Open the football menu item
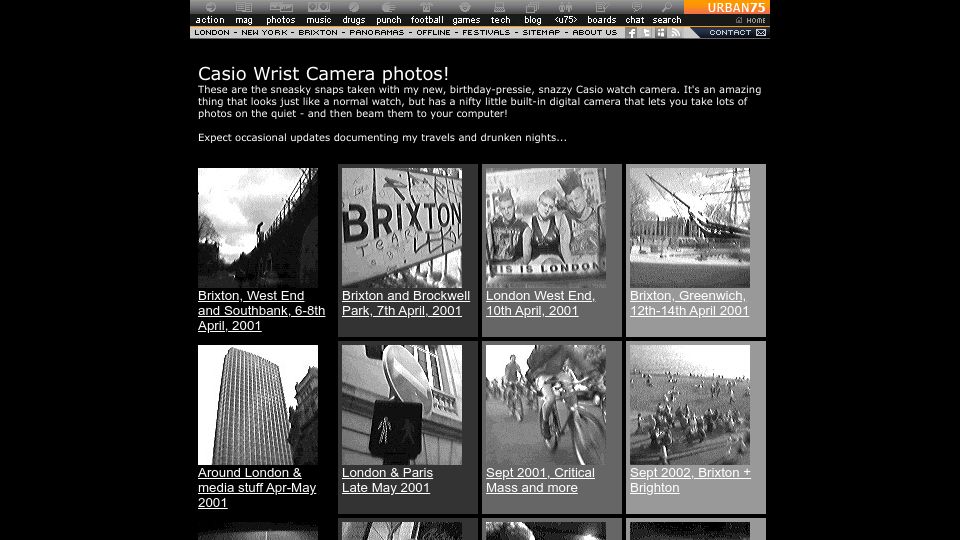This screenshot has width=960, height=540. (x=427, y=20)
